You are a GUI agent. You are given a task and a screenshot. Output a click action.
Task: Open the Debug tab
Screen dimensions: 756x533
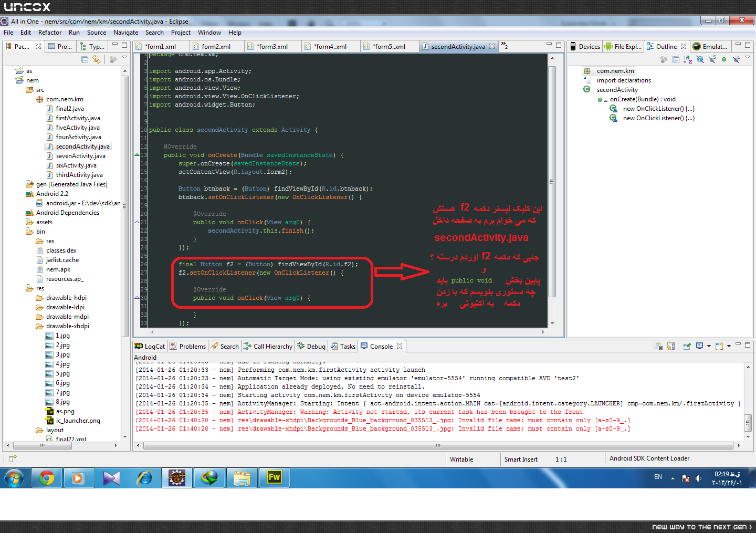[311, 346]
